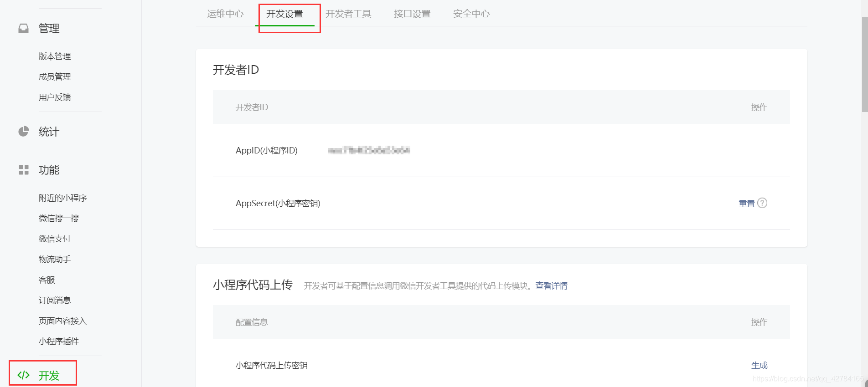Click 生成 for the upload key
This screenshot has width=868, height=387.
tap(759, 365)
